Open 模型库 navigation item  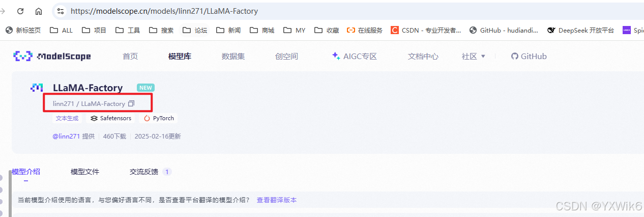pyautogui.click(x=180, y=56)
